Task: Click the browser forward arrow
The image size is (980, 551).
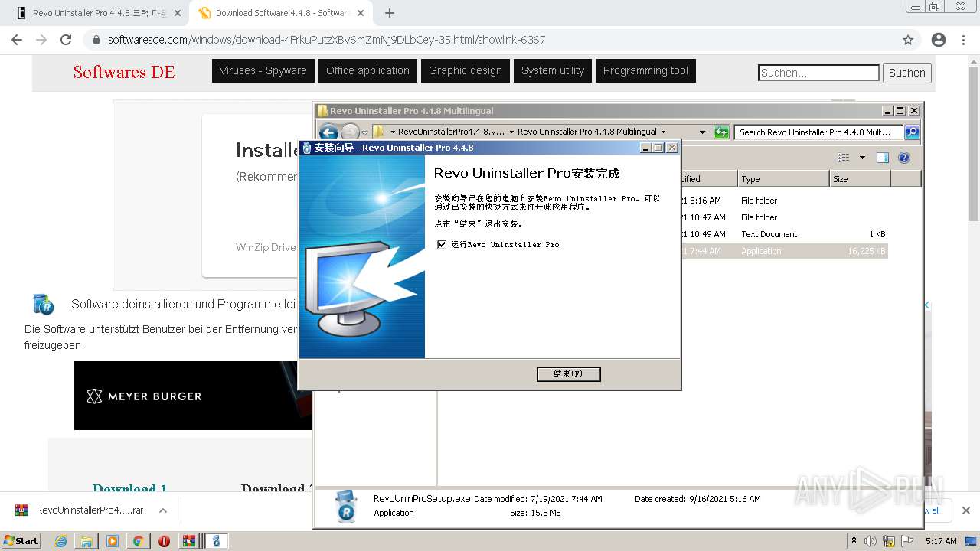Action: point(41,40)
